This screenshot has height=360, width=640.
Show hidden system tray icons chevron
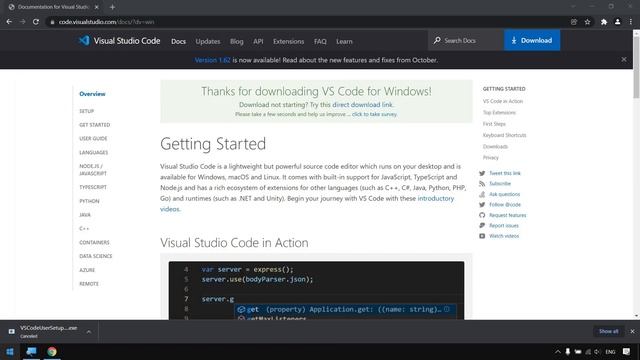558,352
